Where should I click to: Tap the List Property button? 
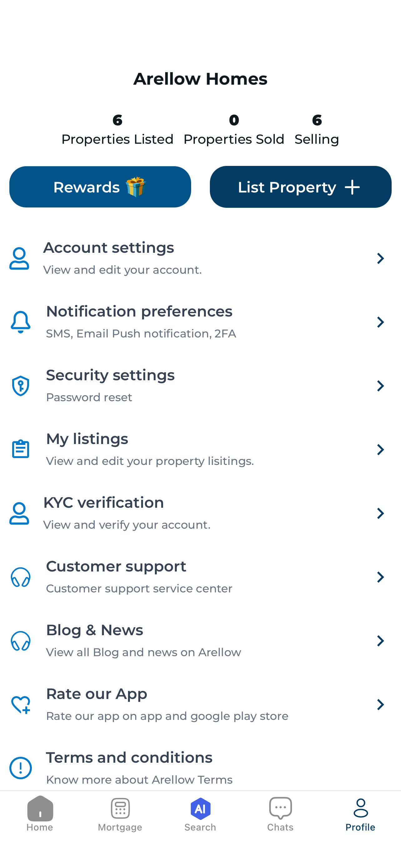tap(300, 187)
